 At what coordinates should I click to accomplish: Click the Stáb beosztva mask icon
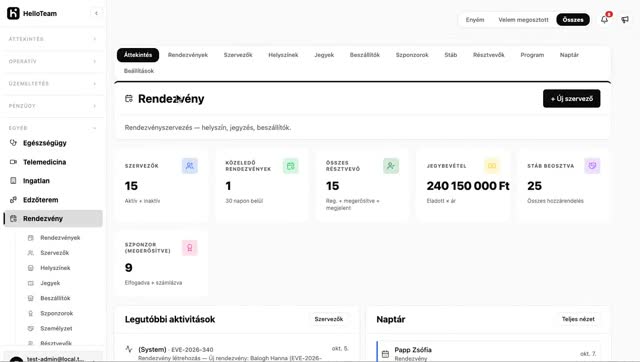592,166
